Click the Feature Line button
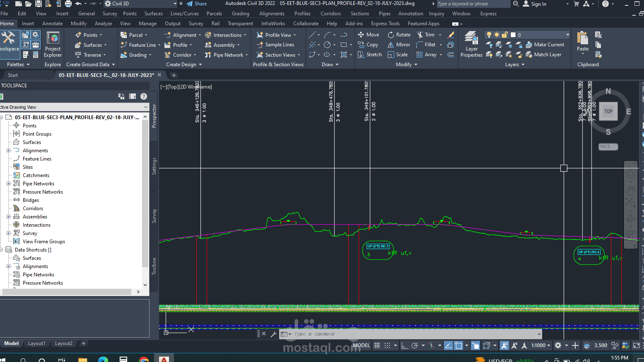Viewport: 644px width, 362px height. click(x=140, y=45)
